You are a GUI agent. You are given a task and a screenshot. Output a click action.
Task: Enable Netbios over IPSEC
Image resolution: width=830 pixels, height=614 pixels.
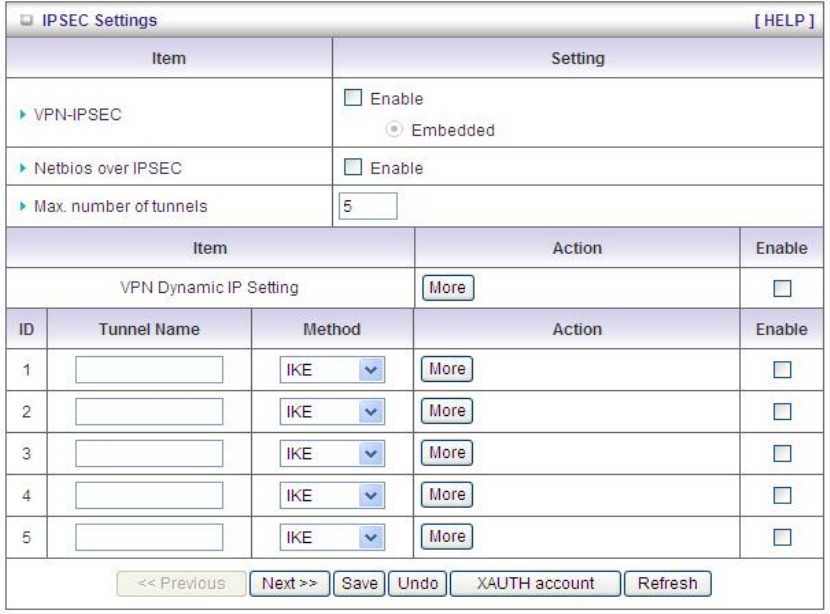353,168
